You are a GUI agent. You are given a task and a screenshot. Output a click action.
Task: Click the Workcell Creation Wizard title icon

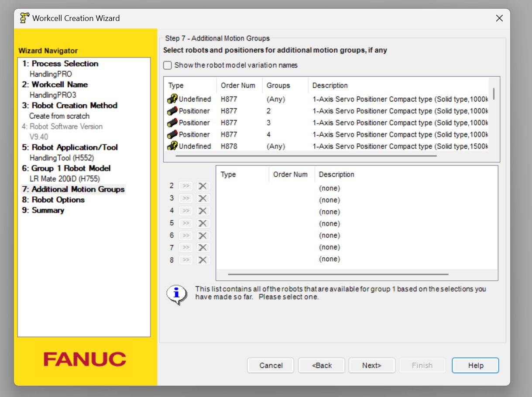click(x=25, y=18)
